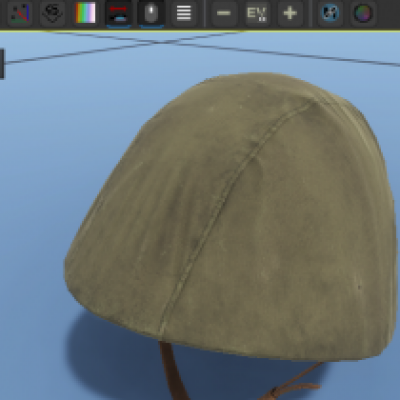Click the yellow-green line under the toolbar
Screen dimensions: 400x400
tap(200, 30)
